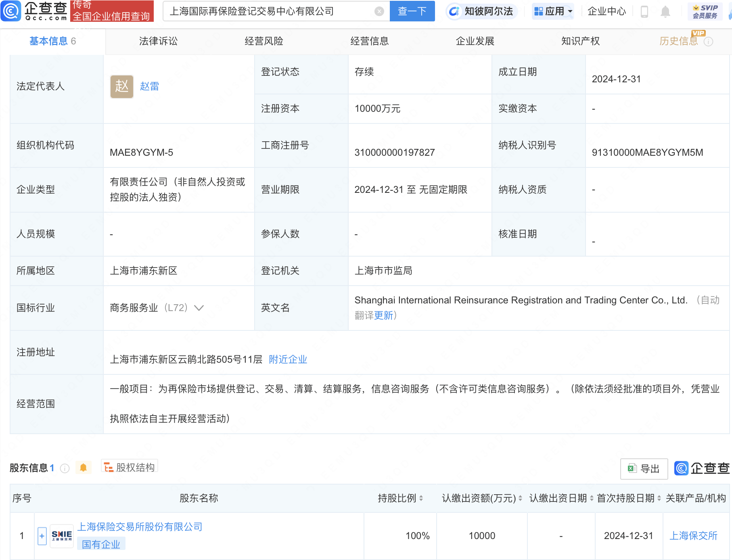Viewport: 732px width, 560px height.
Task: Switch to the 企业发展 tab
Action: point(475,41)
